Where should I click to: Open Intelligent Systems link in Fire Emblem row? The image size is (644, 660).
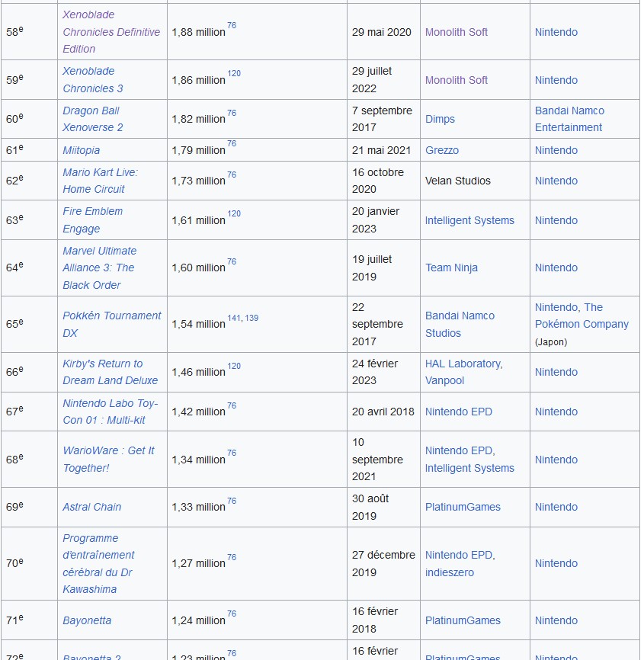pyautogui.click(x=469, y=220)
